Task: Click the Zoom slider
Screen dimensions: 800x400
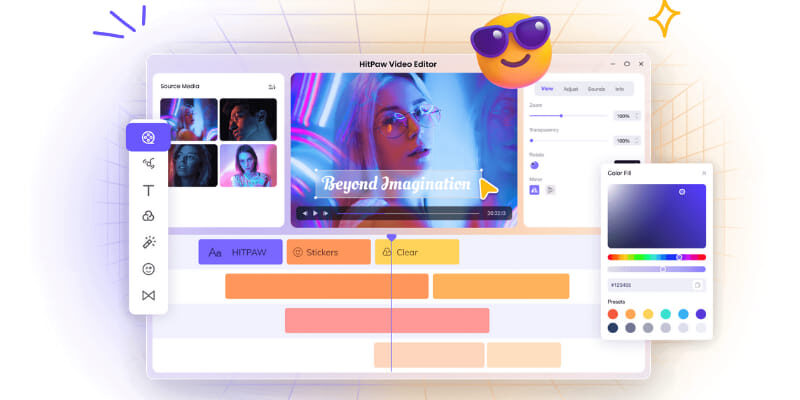Action: click(568, 116)
